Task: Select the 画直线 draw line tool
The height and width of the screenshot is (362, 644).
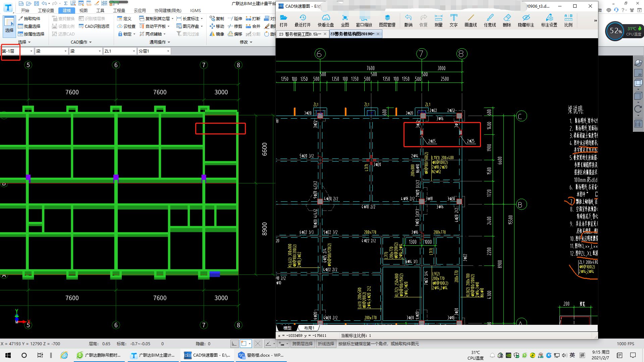Action: tap(471, 20)
